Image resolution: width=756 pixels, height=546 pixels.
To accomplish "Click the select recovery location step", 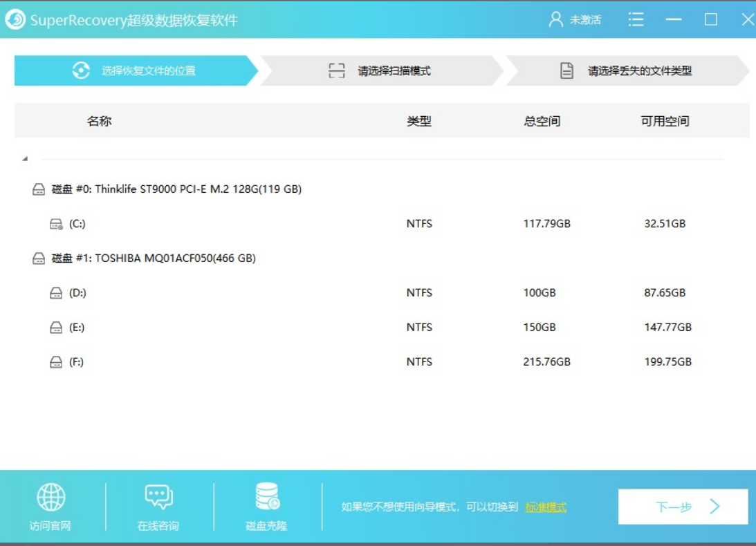I will coord(135,70).
